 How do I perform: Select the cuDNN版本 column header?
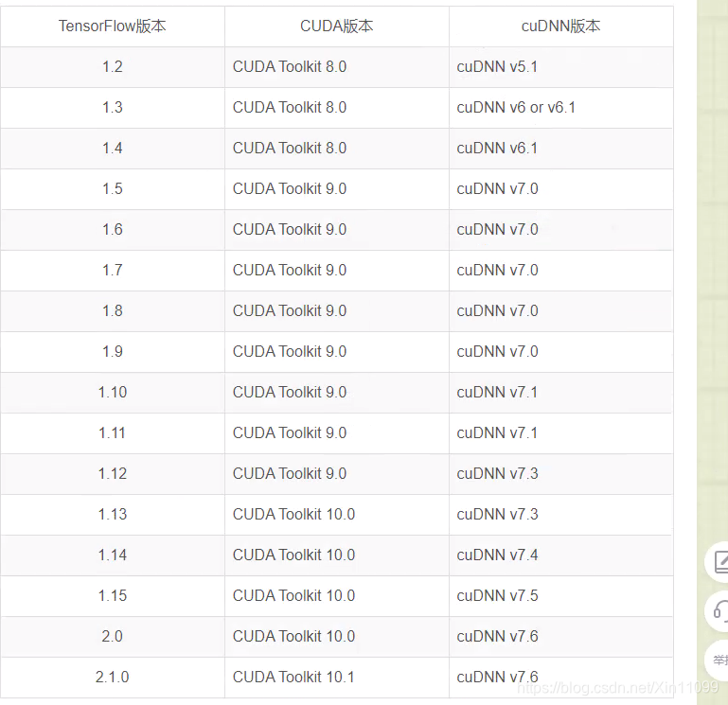[x=560, y=26]
